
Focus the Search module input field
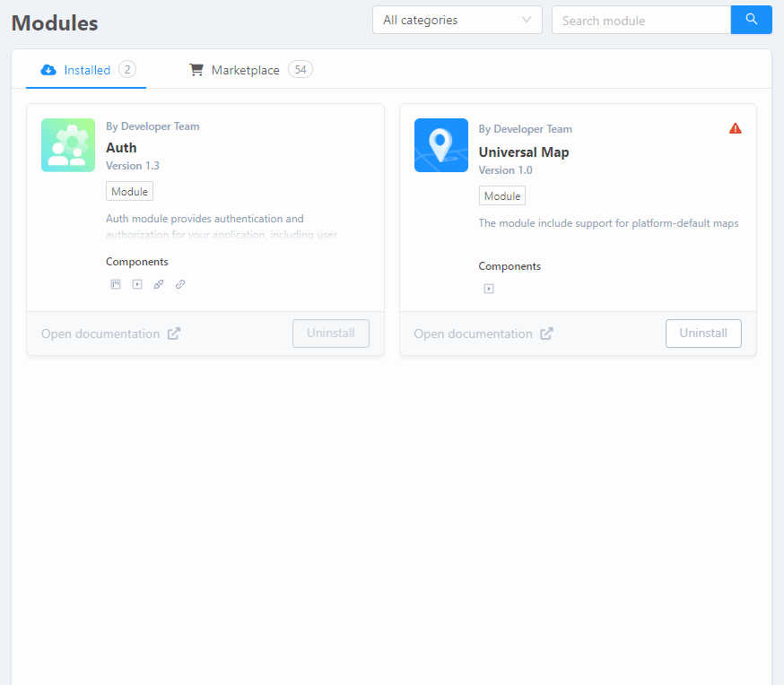640,20
